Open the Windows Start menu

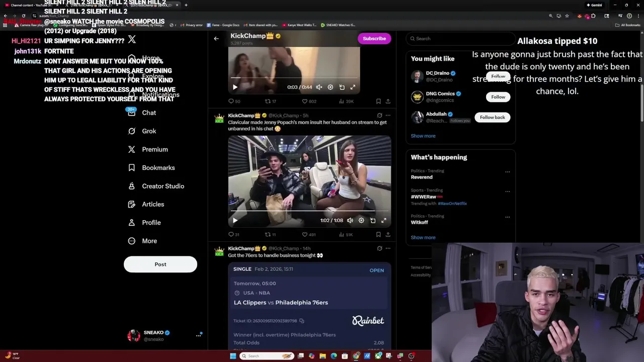pos(233,356)
